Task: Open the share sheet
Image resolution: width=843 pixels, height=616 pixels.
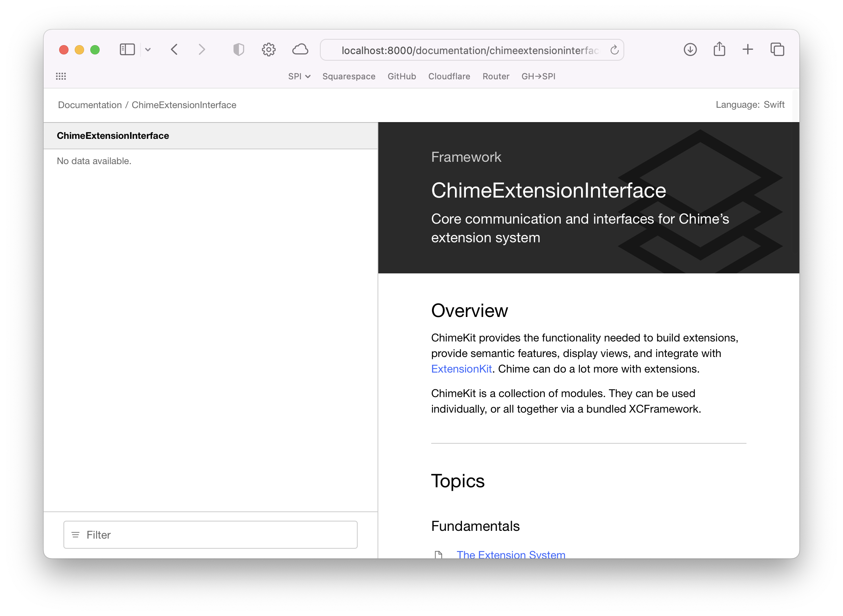Action: pyautogui.click(x=719, y=49)
